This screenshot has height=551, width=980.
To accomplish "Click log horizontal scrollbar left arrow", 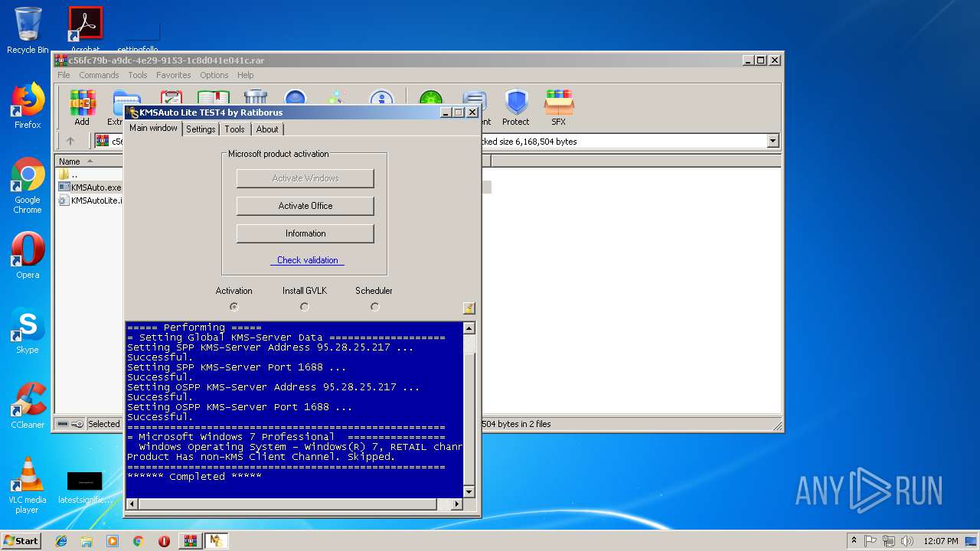I will [131, 504].
